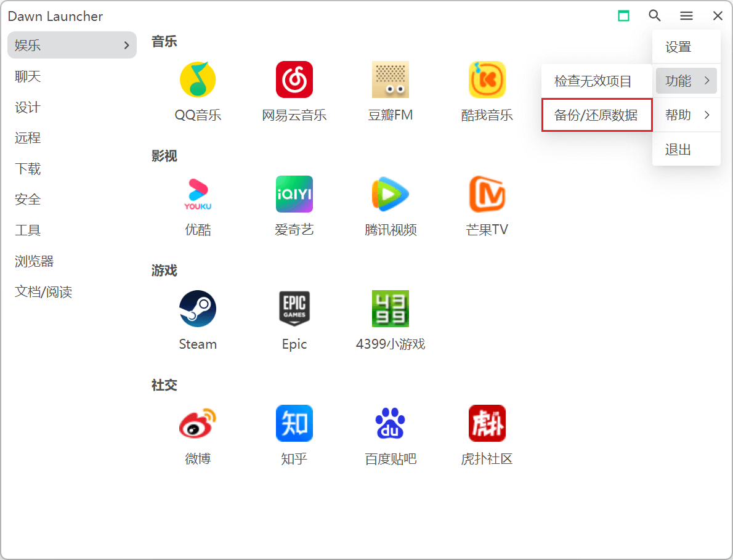Select 功能 menu item
The width and height of the screenshot is (733, 560).
click(686, 81)
